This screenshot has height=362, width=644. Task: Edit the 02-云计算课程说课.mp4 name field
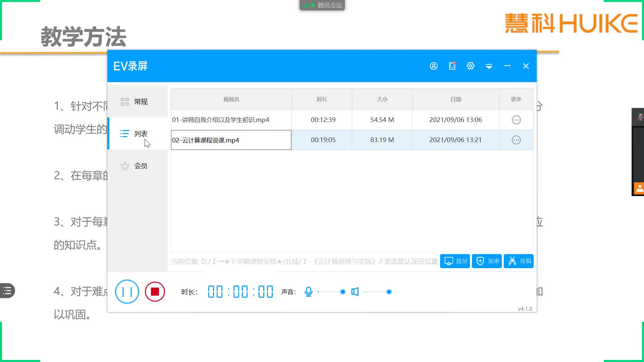[x=231, y=140]
